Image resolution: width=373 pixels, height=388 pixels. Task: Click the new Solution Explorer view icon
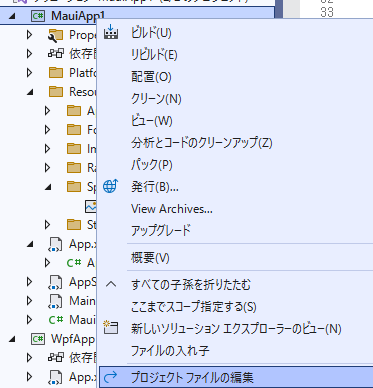111,328
